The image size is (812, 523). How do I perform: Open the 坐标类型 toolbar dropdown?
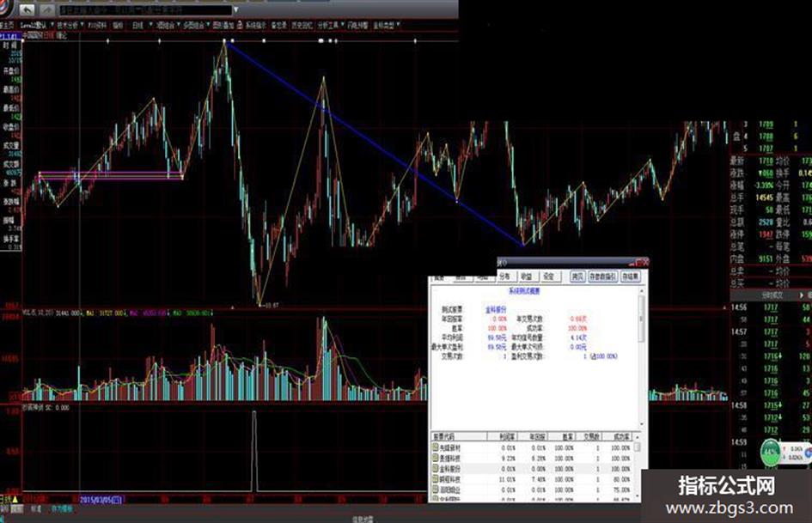point(387,25)
